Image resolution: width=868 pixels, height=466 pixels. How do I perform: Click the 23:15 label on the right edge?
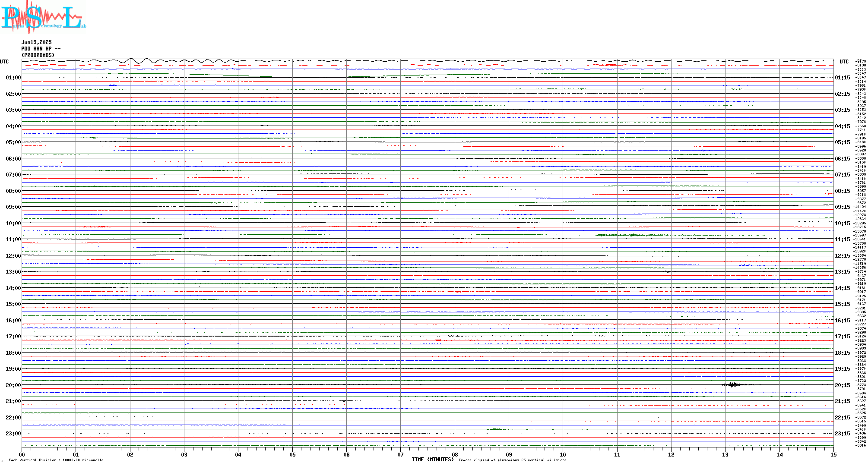tap(843, 434)
